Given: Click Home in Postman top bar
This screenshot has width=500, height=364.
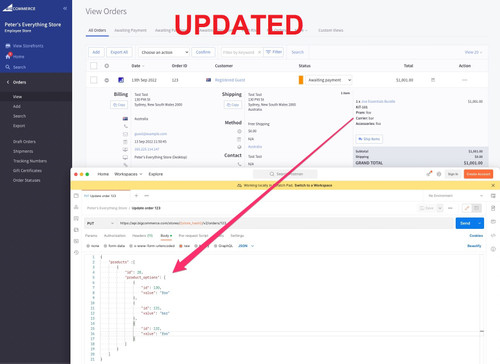Looking at the screenshot, I should pyautogui.click(x=103, y=174).
